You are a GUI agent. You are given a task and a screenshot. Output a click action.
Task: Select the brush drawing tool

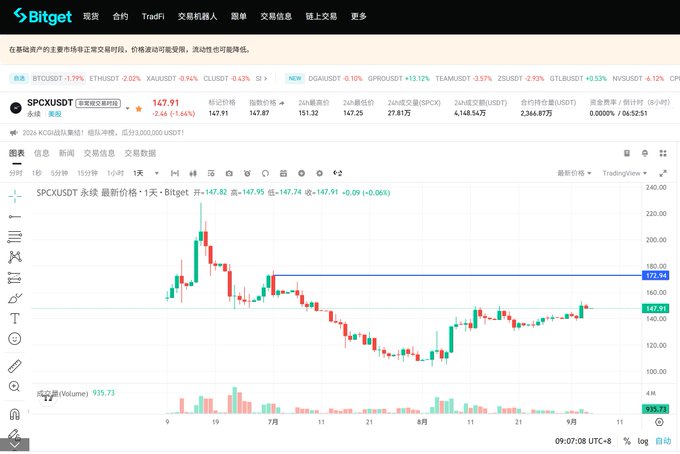tap(15, 298)
